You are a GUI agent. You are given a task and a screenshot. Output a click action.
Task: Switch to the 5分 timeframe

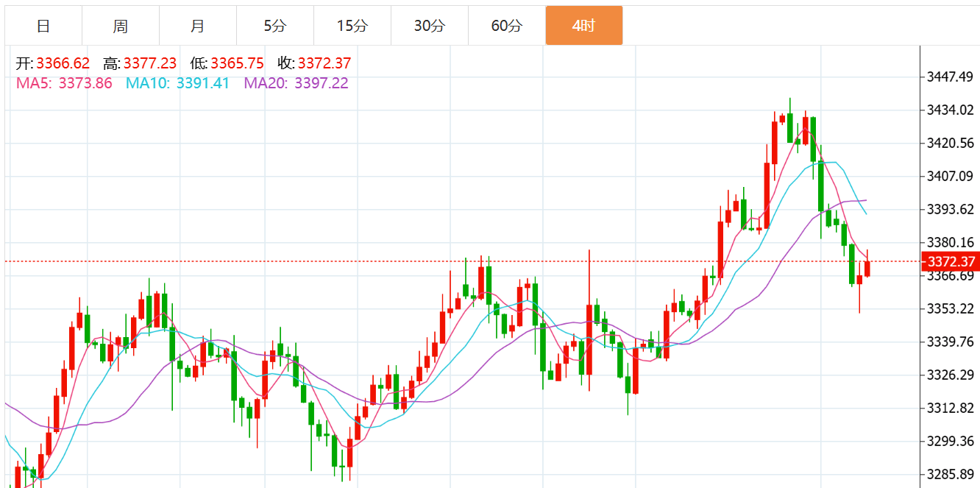click(x=274, y=26)
